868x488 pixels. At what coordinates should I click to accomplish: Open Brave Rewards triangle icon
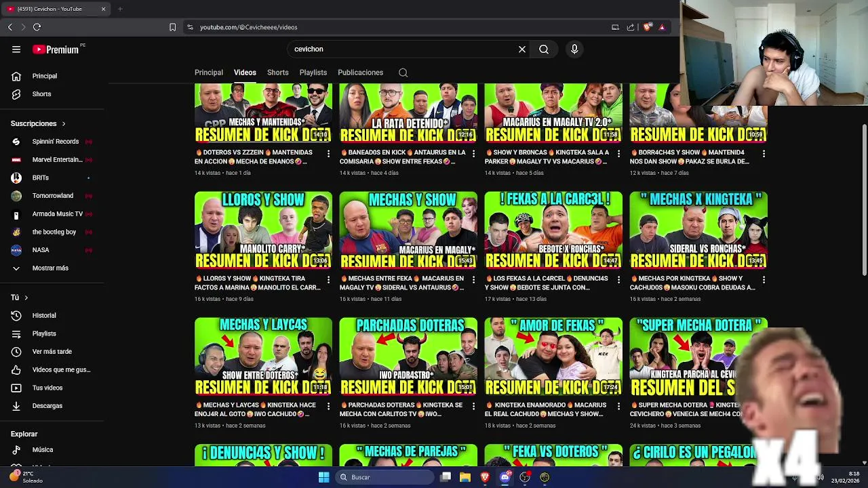click(x=662, y=27)
